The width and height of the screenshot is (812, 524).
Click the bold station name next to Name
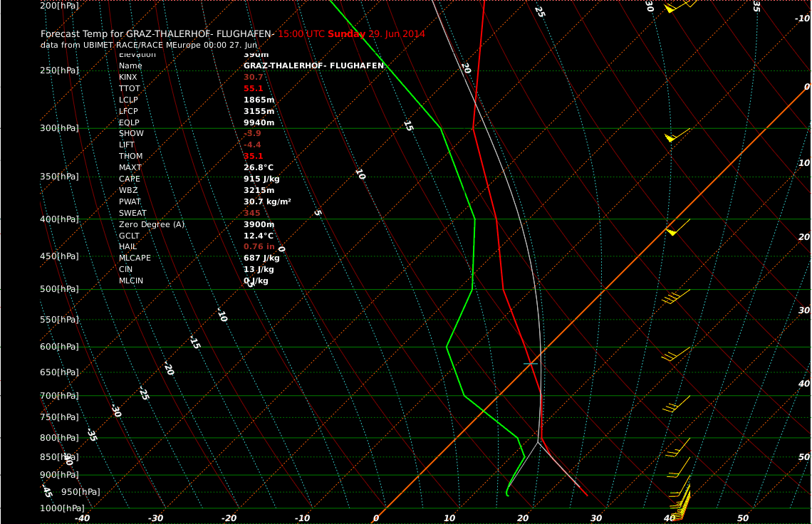[314, 65]
